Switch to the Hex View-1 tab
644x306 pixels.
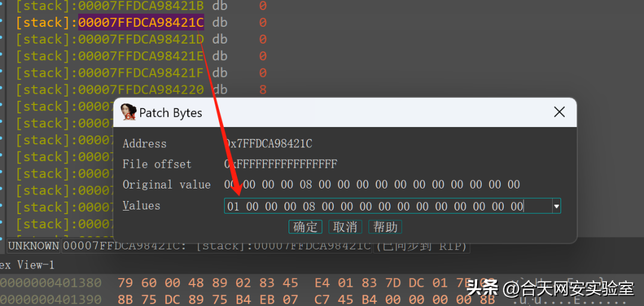27,264
